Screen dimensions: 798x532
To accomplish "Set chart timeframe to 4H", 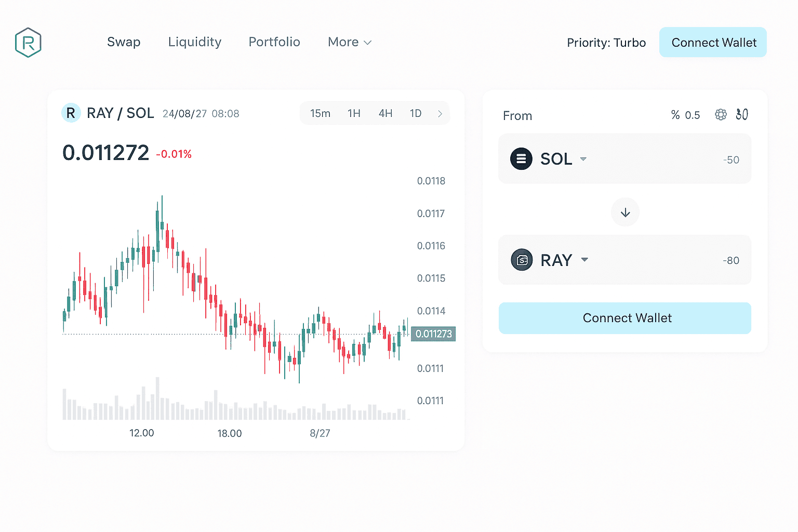I will tap(385, 114).
